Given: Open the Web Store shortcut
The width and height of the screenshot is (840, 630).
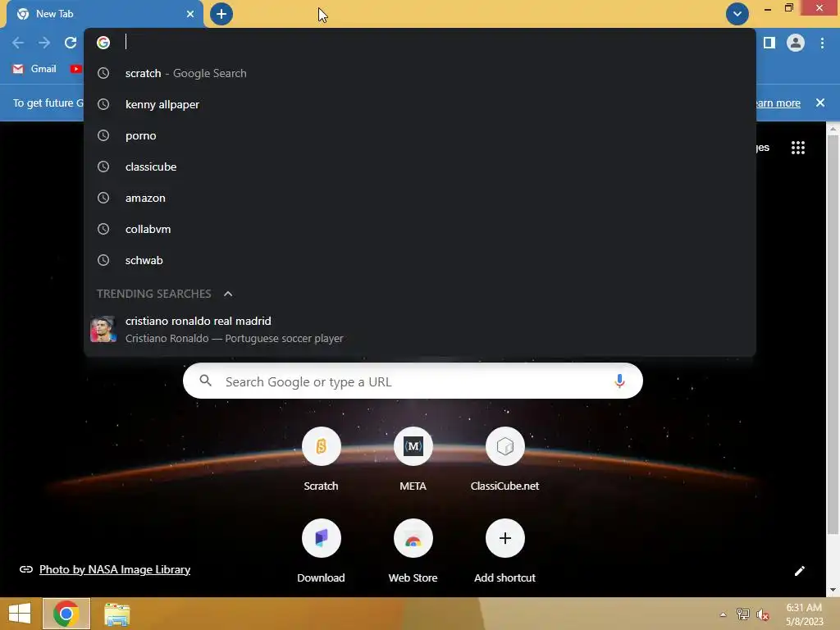Looking at the screenshot, I should tap(413, 550).
